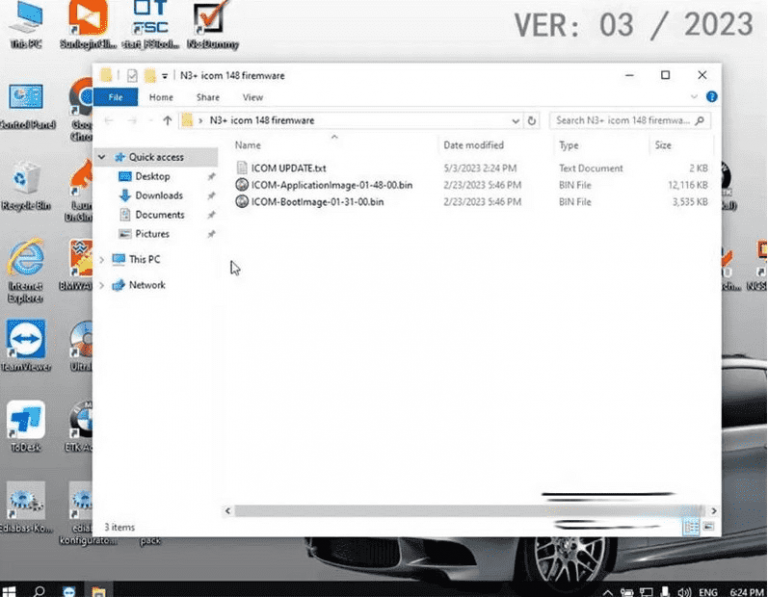The image size is (768, 597).
Task: Sort files by Date modified column
Action: (x=474, y=145)
